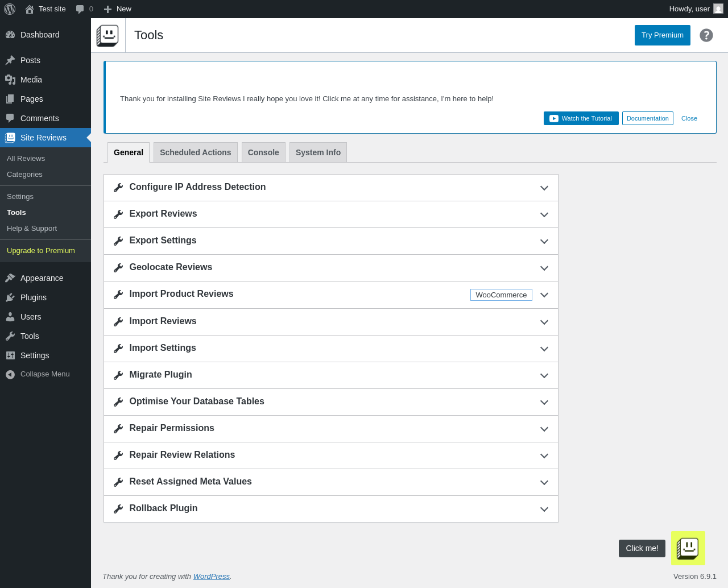The image size is (728, 588).
Task: Expand Configure IP Address Detection section
Action: click(544, 188)
